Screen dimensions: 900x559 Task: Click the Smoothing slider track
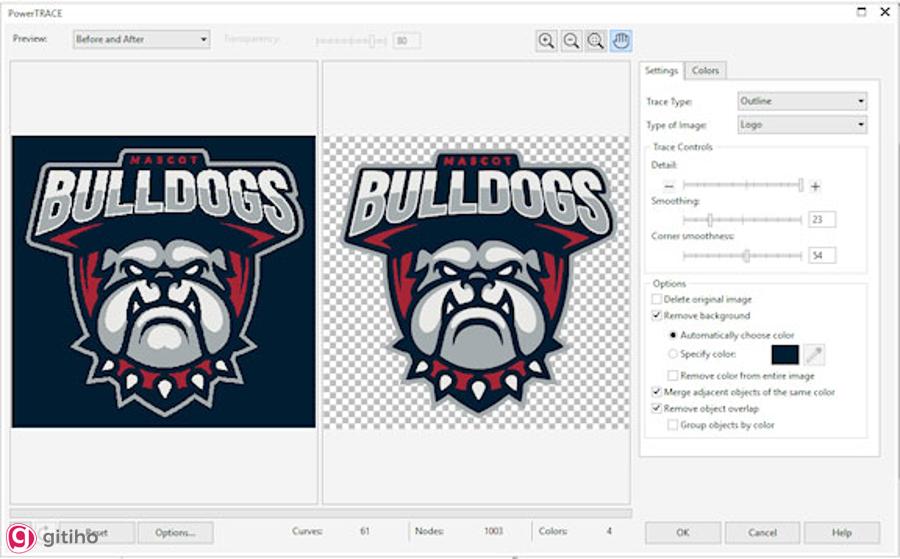(x=742, y=220)
